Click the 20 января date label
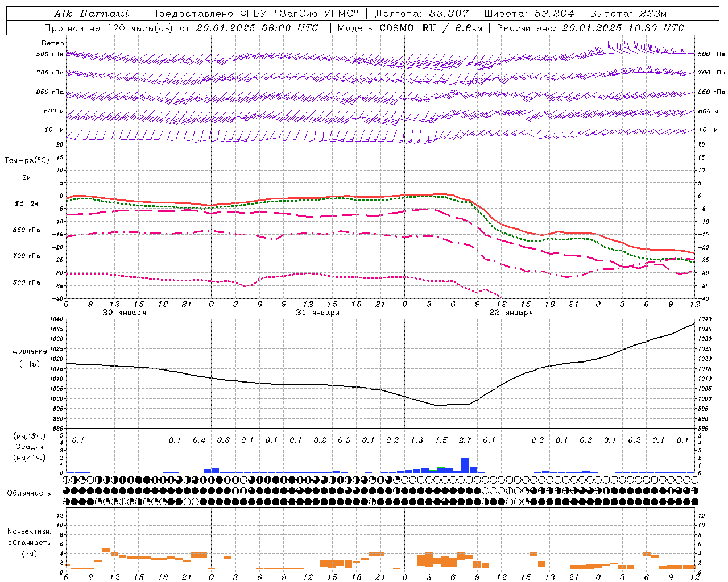Viewport: 728px width, 582px height. [x=124, y=313]
